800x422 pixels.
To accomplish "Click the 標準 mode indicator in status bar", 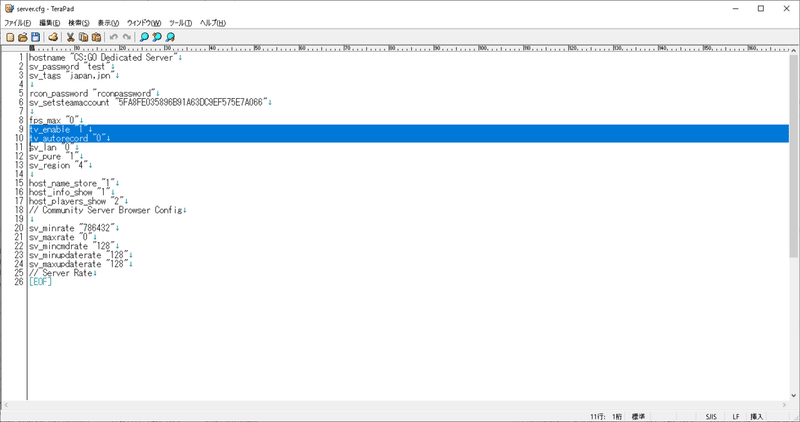I will click(x=638, y=416).
